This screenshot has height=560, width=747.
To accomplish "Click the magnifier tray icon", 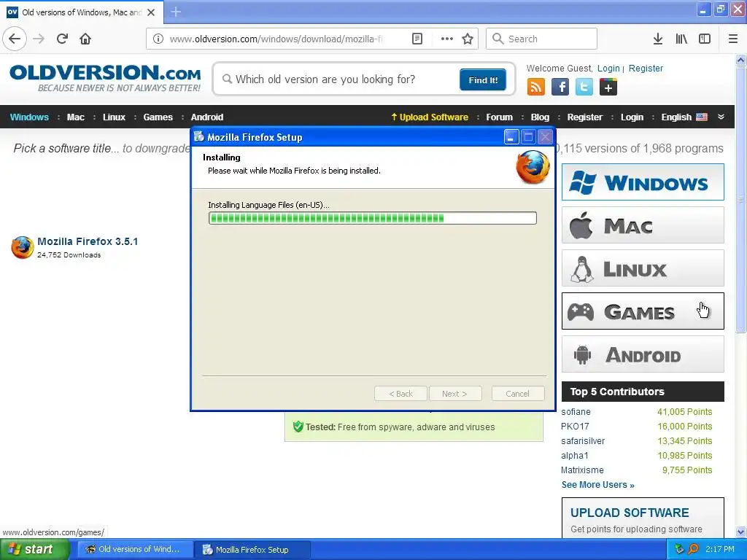I will [693, 549].
